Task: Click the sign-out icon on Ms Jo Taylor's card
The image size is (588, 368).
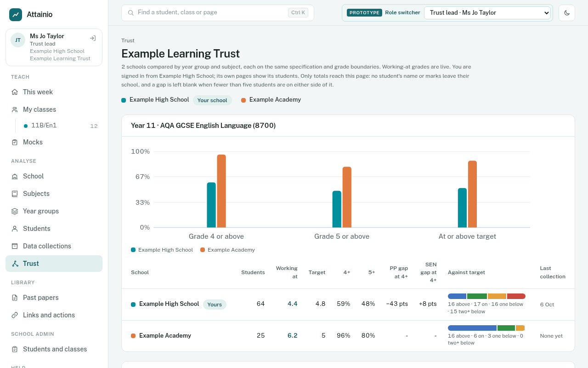Action: pos(93,38)
